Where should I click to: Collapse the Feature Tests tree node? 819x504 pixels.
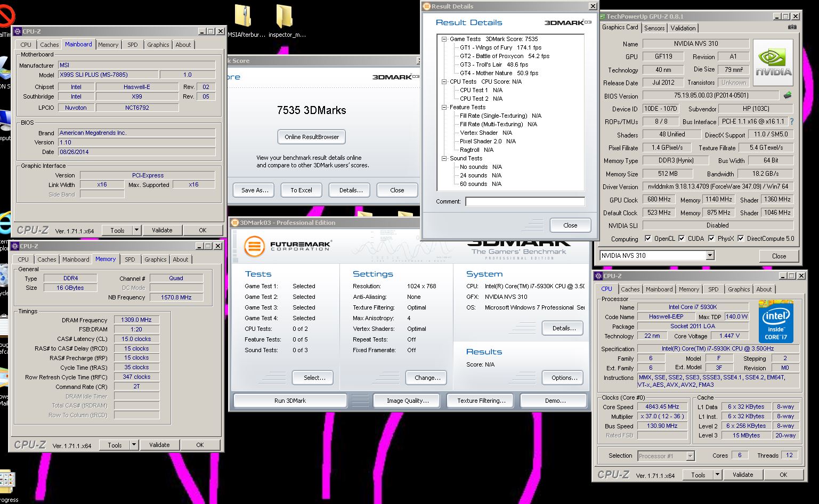(444, 107)
